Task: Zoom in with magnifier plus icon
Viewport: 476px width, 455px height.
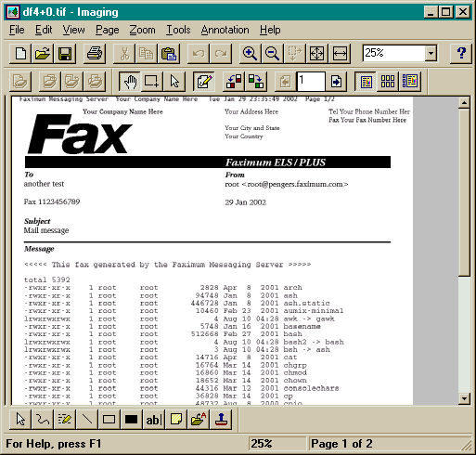Action: [250, 54]
